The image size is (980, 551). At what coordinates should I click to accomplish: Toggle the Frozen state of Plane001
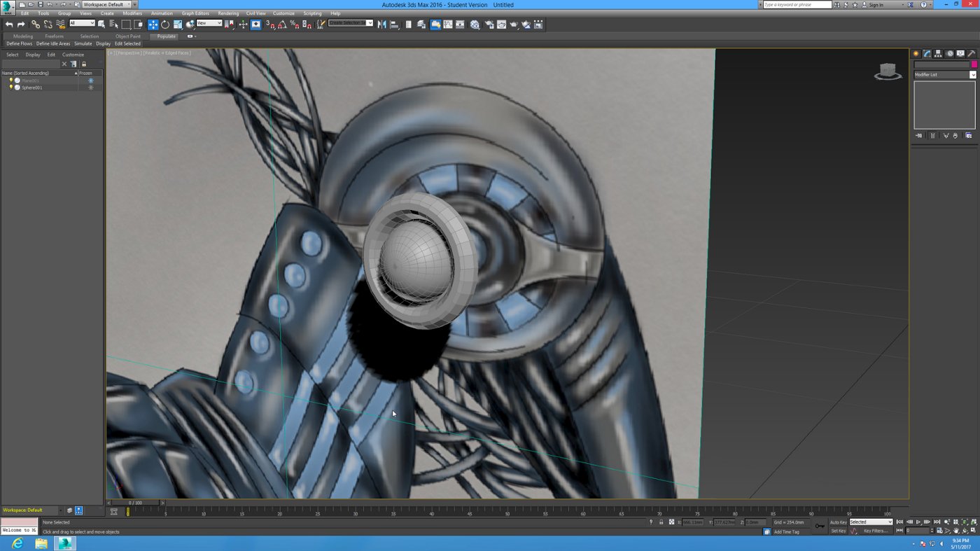tap(90, 81)
